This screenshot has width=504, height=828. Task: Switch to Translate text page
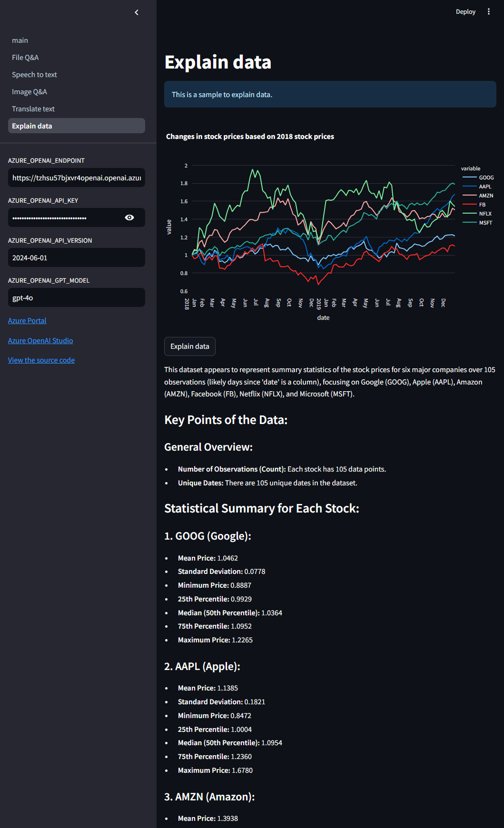tap(33, 109)
